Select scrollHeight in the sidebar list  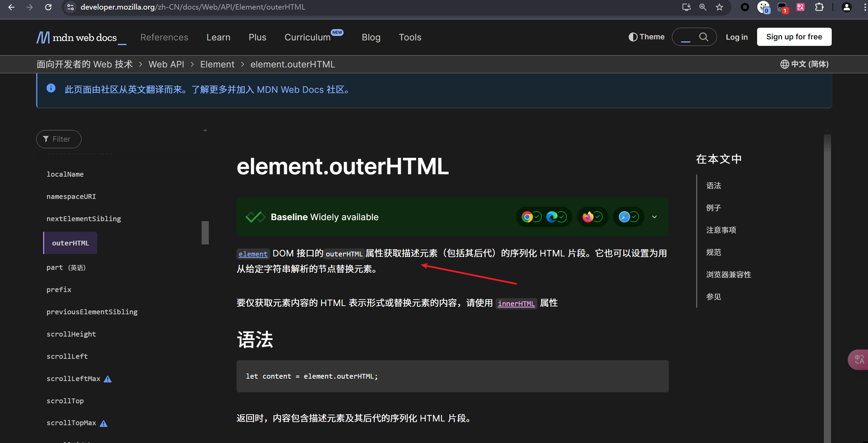pyautogui.click(x=71, y=334)
